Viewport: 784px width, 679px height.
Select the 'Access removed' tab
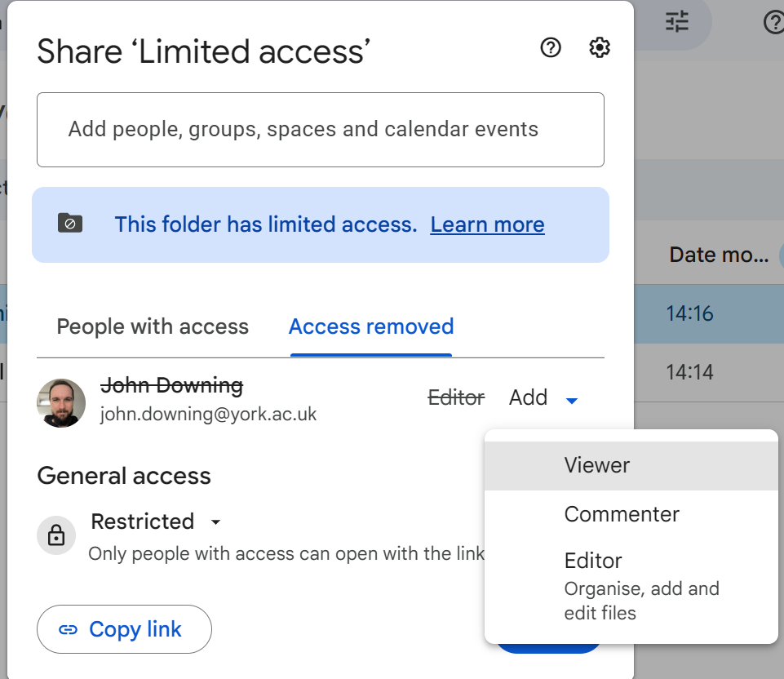[371, 327]
